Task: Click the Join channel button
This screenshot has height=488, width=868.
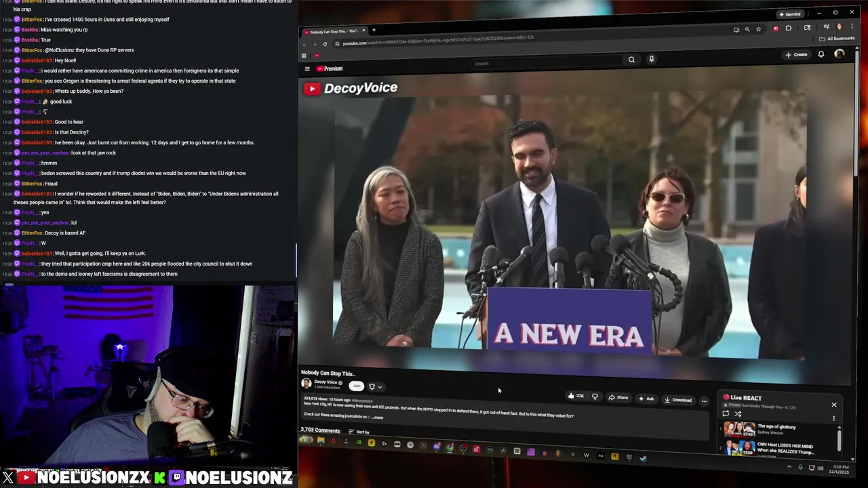Action: click(x=357, y=386)
